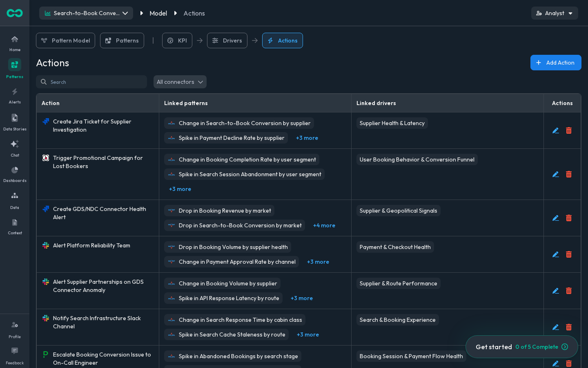The height and width of the screenshot is (368, 588).
Task: Select the Actions step tab
Action: pos(283,40)
